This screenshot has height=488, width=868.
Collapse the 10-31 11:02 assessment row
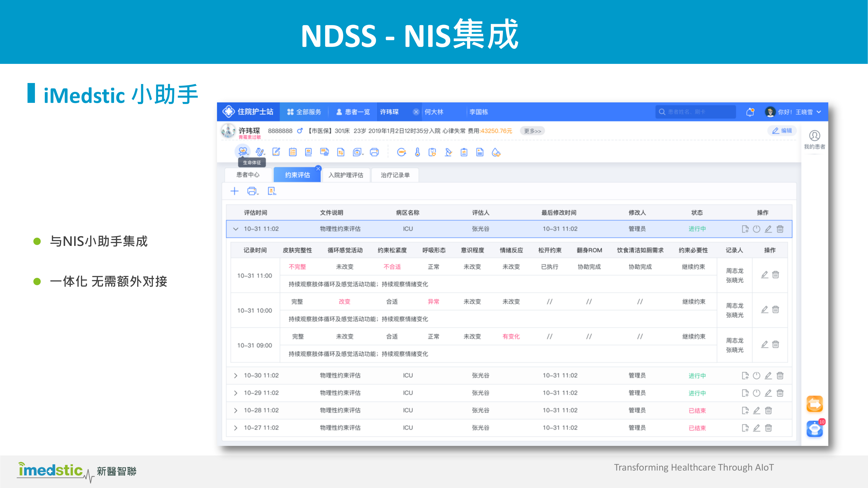point(235,228)
